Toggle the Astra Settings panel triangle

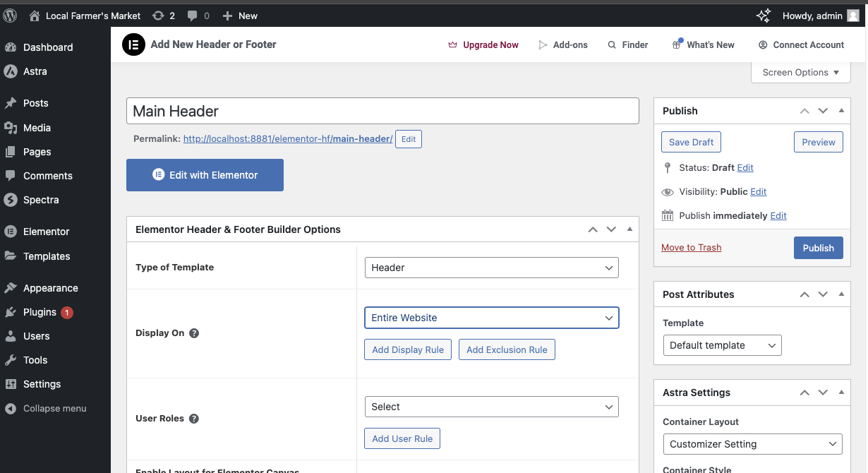tap(841, 393)
